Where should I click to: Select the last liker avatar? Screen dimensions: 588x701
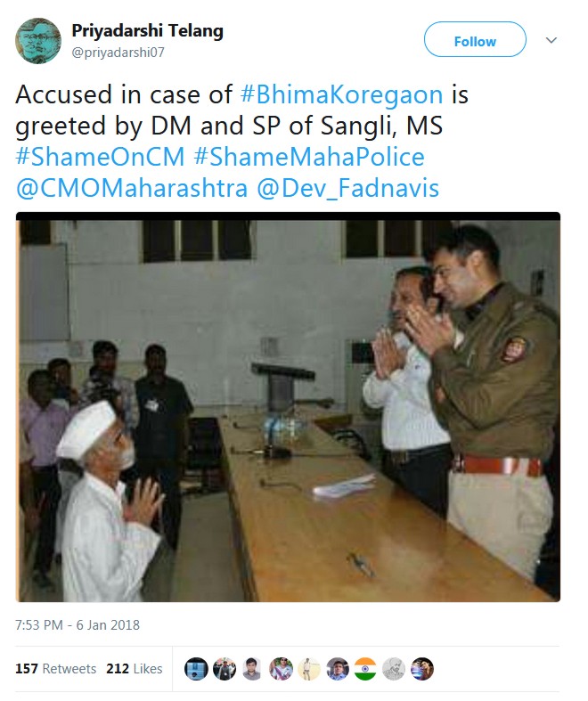point(422,669)
